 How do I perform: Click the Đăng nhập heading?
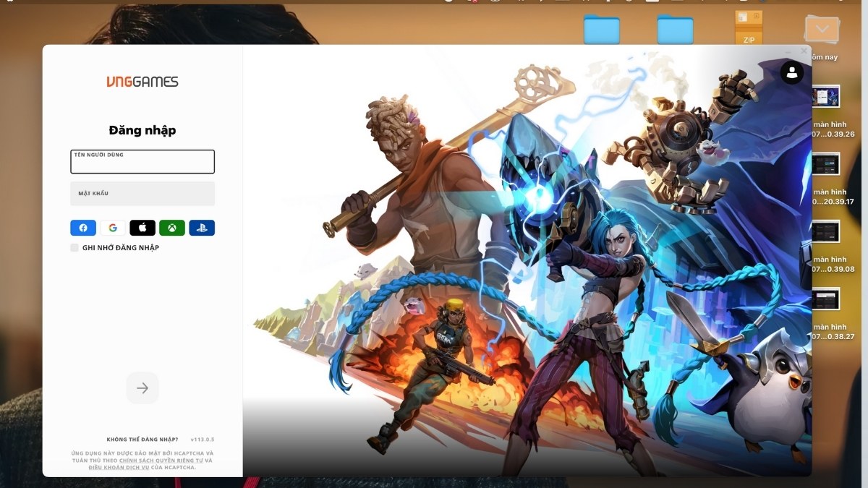point(142,130)
